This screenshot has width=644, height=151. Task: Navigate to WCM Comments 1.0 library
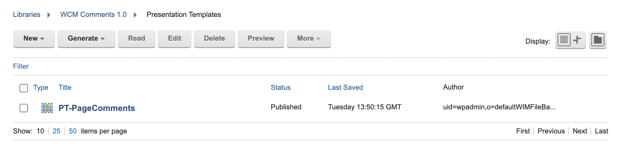coord(93,15)
